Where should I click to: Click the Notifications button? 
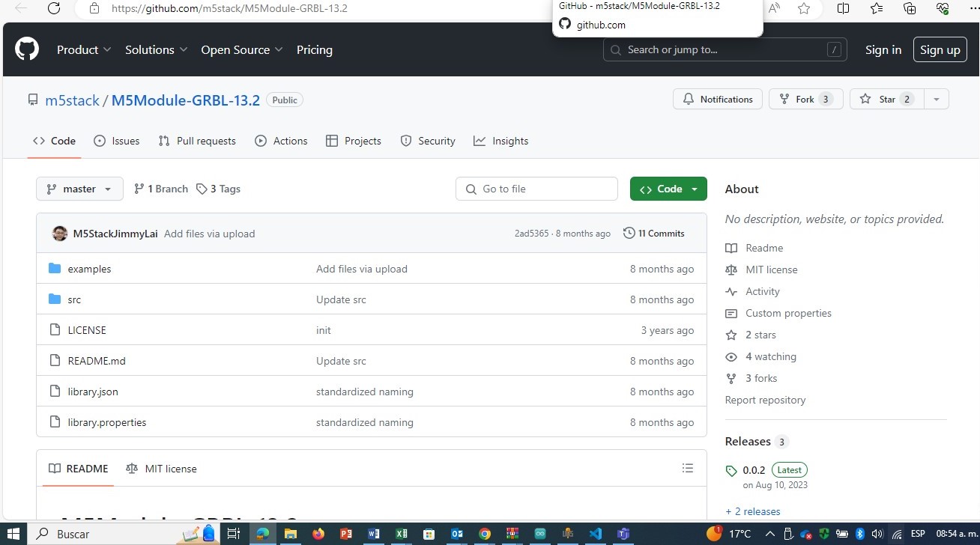pyautogui.click(x=718, y=99)
